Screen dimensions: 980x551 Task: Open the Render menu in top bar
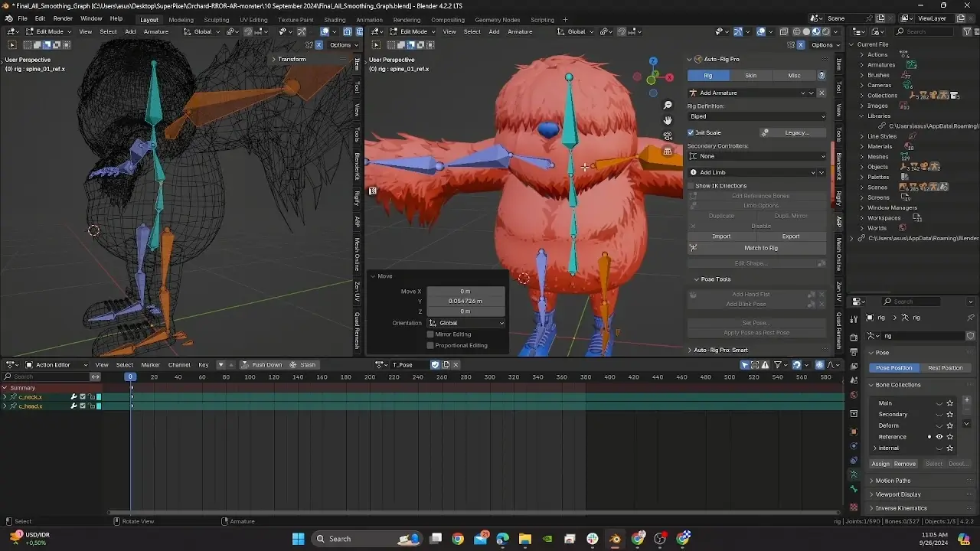tap(63, 18)
